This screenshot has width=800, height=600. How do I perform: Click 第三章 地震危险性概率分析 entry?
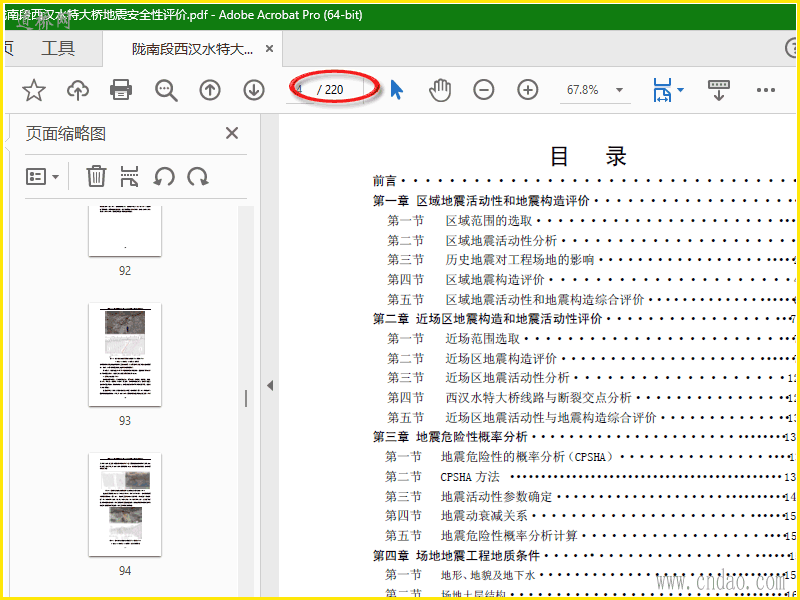(450, 437)
